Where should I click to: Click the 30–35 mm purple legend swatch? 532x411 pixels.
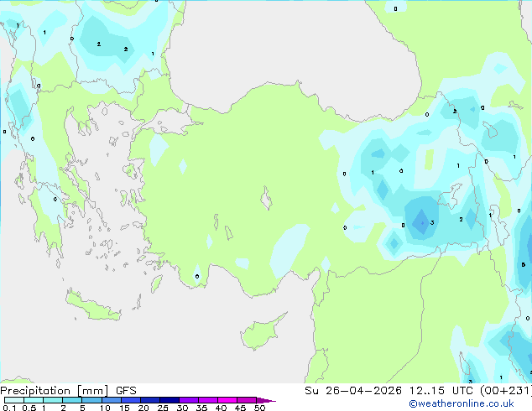(188, 400)
